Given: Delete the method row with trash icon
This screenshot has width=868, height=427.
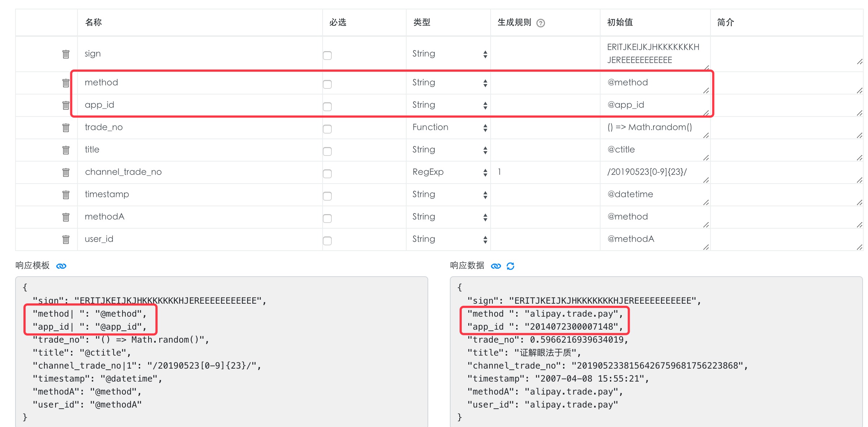Looking at the screenshot, I should pos(66,83).
